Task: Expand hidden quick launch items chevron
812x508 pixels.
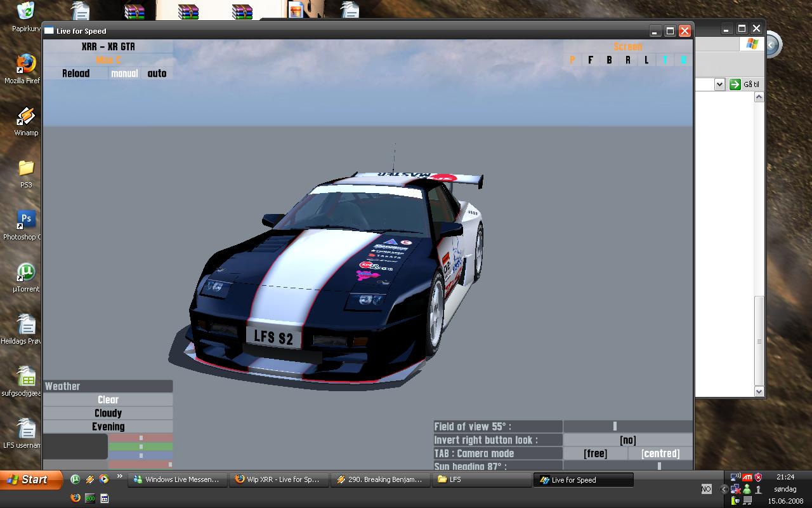Action: coord(119,477)
